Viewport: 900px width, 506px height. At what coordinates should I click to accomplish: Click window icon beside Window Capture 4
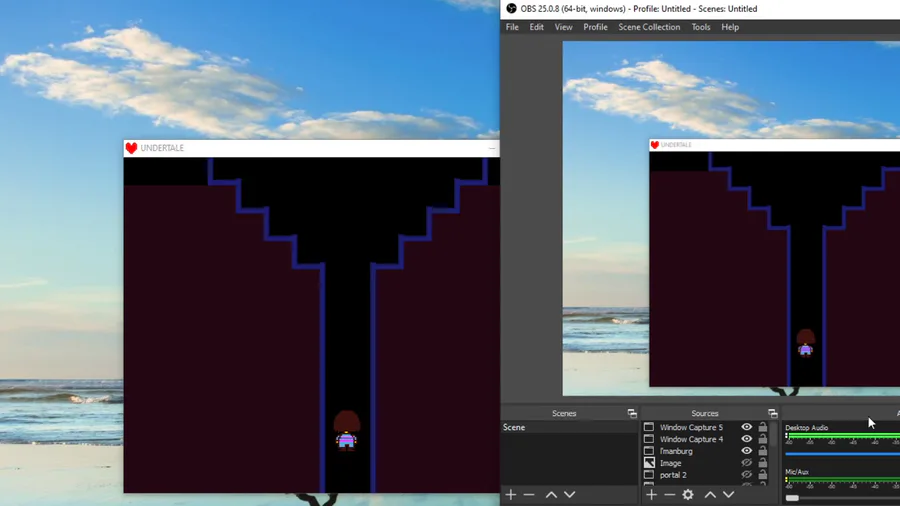[649, 439]
